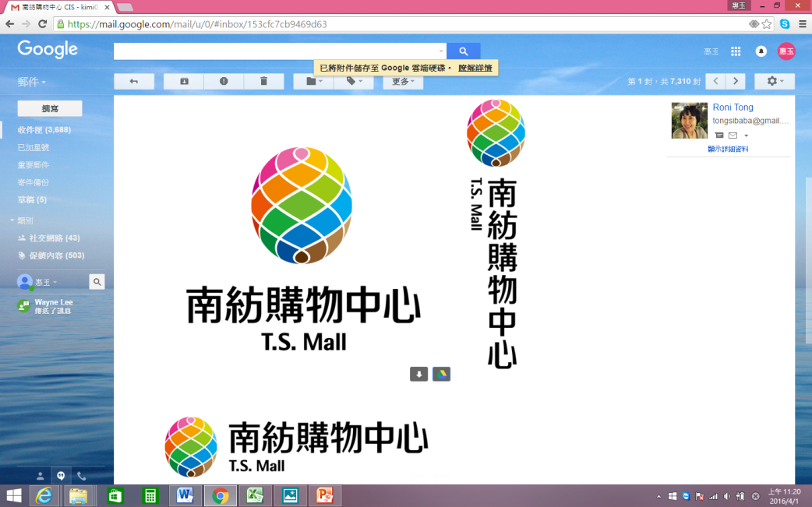
Task: Report spam using the exclamation icon
Action: click(224, 81)
